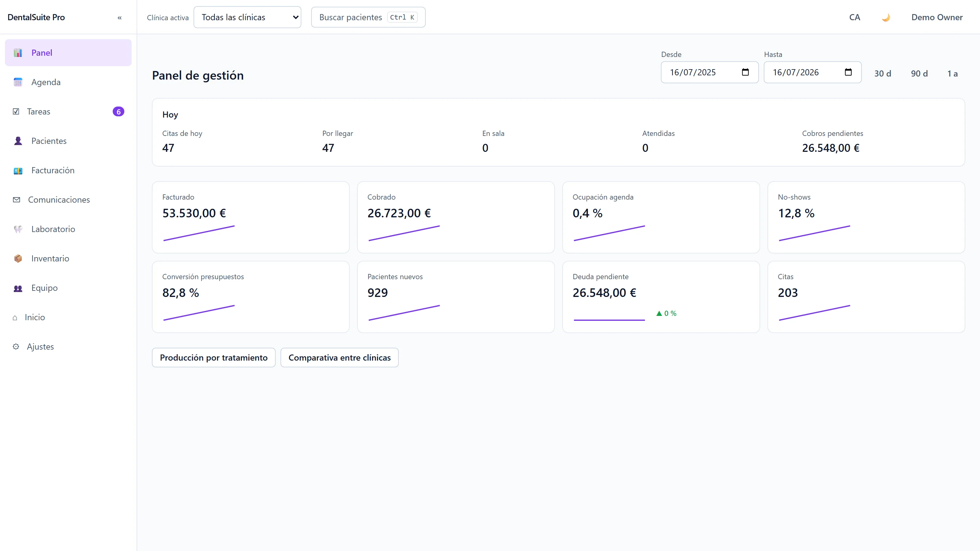Click the Panel de gestión heading
The height and width of the screenshot is (551, 980).
[198, 76]
